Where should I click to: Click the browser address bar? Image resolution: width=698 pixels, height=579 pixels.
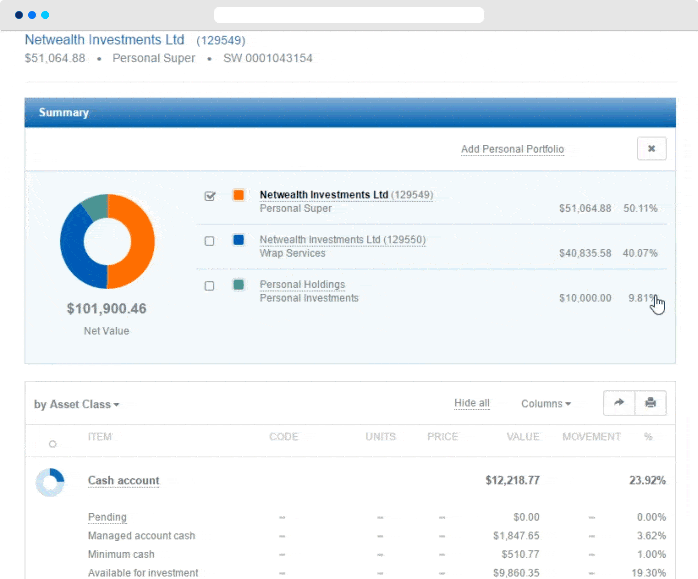click(348, 15)
